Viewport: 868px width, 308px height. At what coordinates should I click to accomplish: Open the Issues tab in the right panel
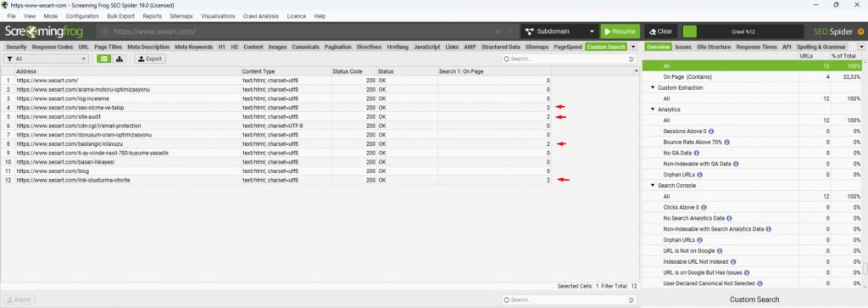[x=683, y=47]
